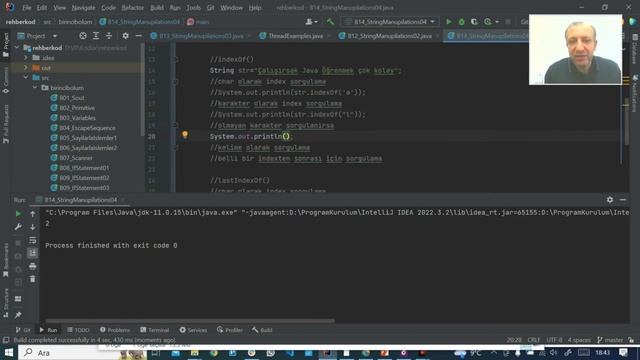This screenshot has width=640, height=360.
Task: Click the yellow lightbulb intention icon
Action: pyautogui.click(x=185, y=134)
